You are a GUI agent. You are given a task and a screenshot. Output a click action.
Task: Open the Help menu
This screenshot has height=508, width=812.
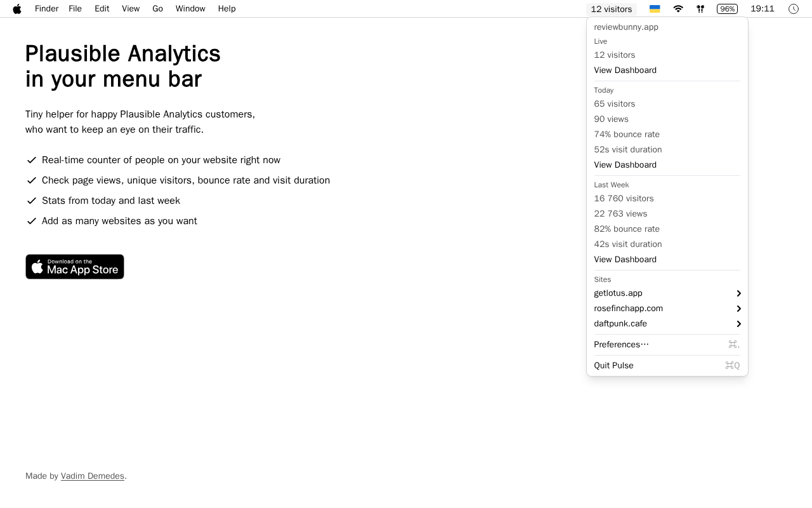click(x=226, y=9)
